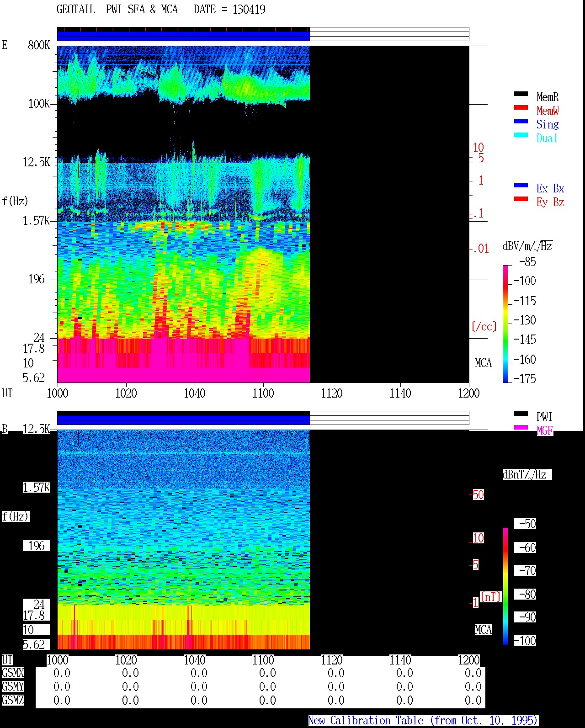The image size is (585, 728).
Task: Click the red Ey Bz legend swatch
Action: pos(521,199)
